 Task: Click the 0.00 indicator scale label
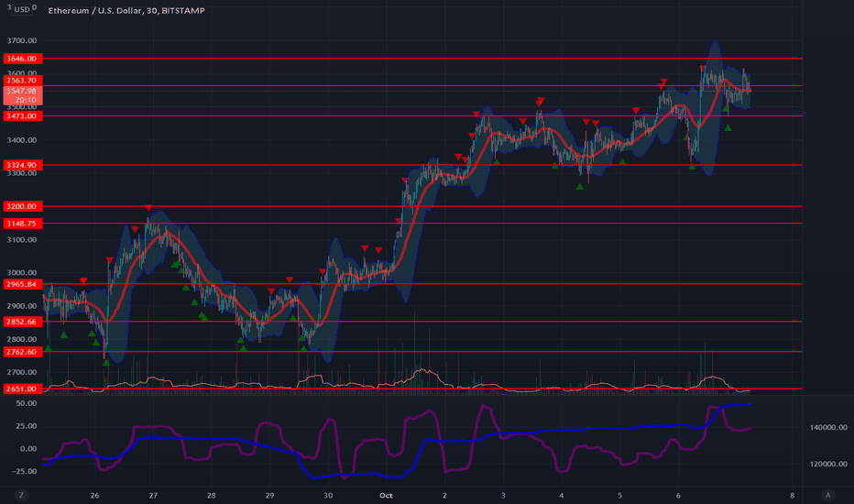[28, 448]
